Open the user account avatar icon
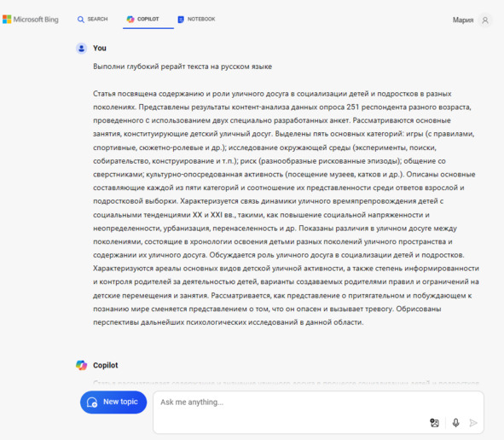The width and height of the screenshot is (504, 440). click(x=485, y=20)
